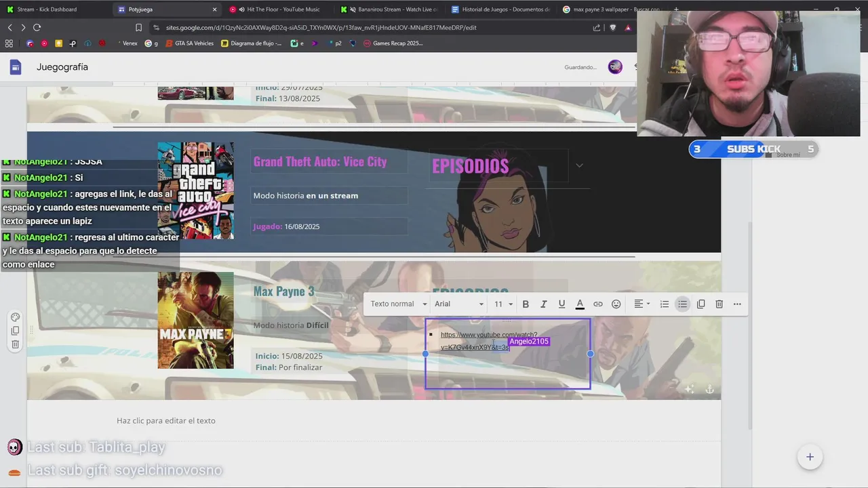Image resolution: width=868 pixels, height=488 pixels.
Task: Toggle numbered list formatting
Action: 665,304
